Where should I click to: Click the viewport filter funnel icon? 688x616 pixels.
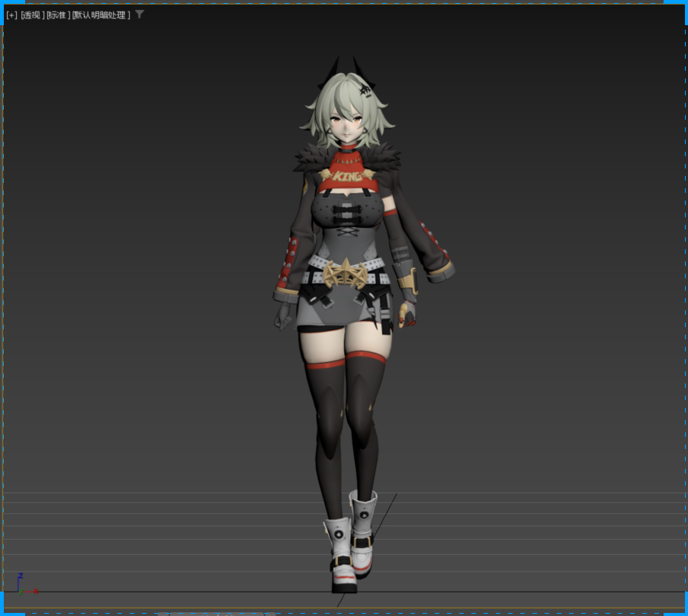click(140, 14)
